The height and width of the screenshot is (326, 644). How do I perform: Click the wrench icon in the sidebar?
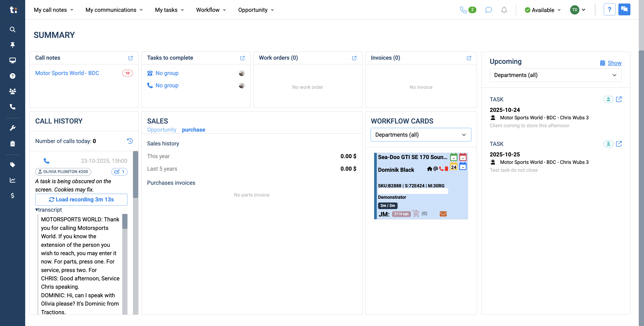click(x=12, y=128)
